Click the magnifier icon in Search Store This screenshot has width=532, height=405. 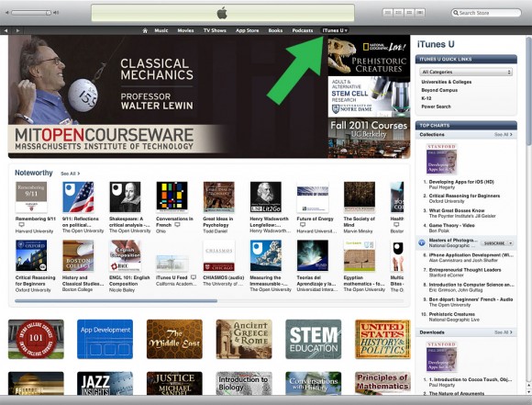(456, 13)
